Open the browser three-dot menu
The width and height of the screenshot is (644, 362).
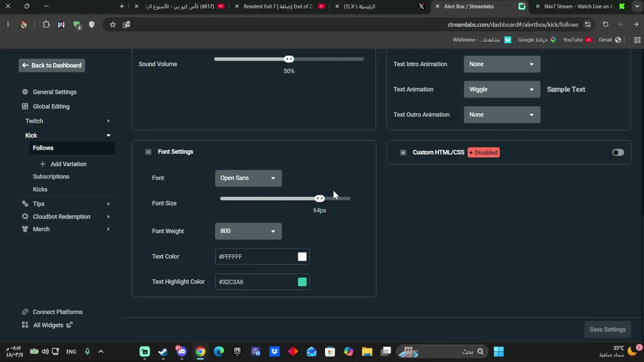tap(8, 25)
